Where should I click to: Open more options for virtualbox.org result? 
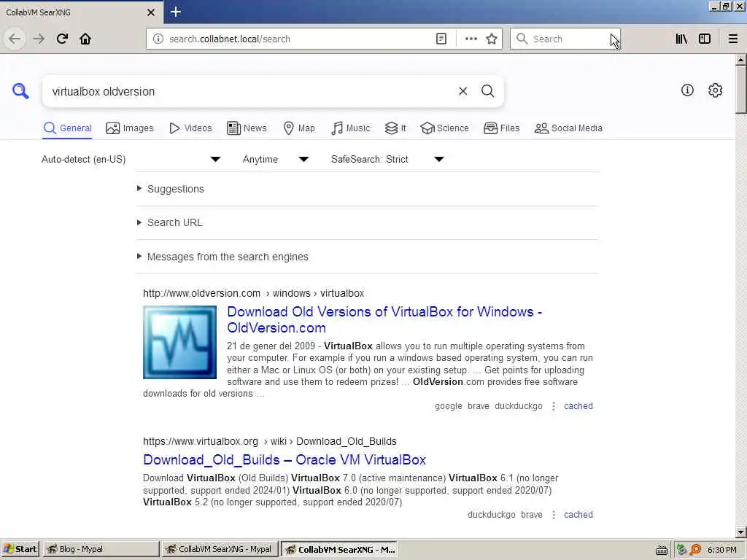[x=553, y=515]
